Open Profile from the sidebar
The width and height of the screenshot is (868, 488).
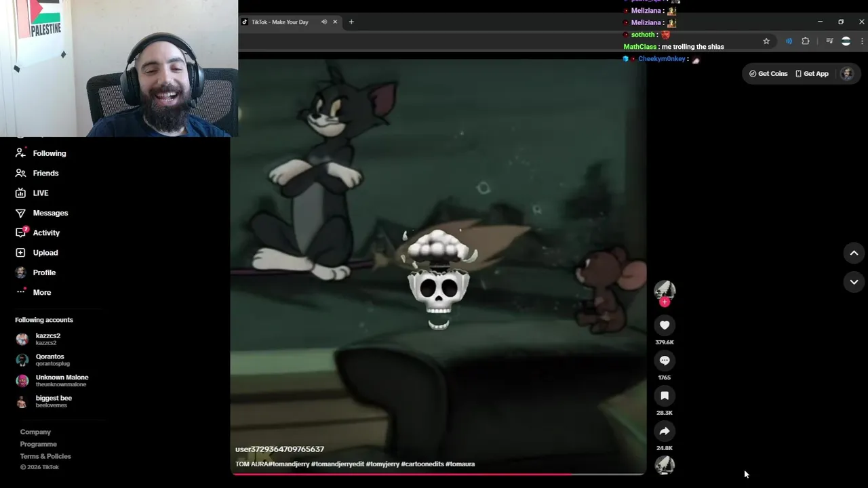(x=36, y=272)
